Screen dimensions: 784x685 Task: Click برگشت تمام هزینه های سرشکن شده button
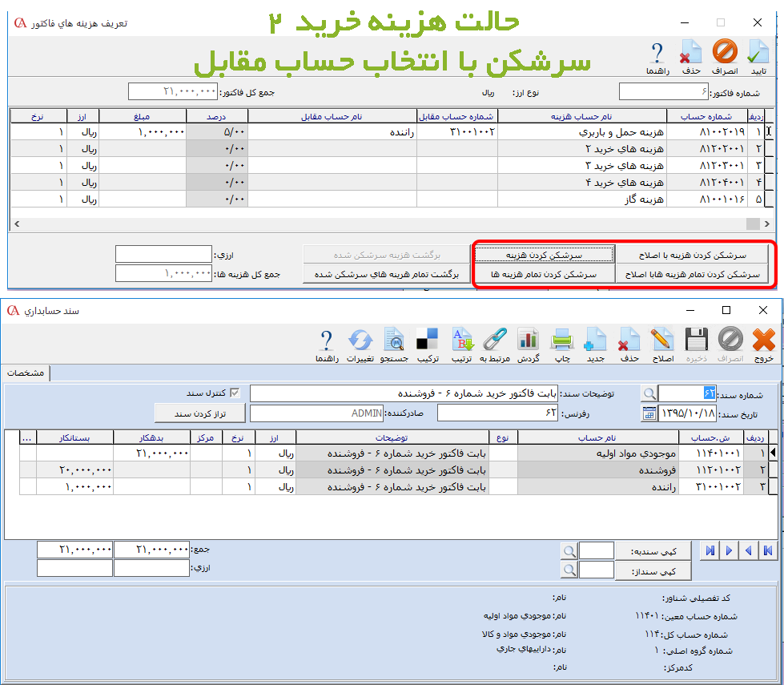[387, 274]
